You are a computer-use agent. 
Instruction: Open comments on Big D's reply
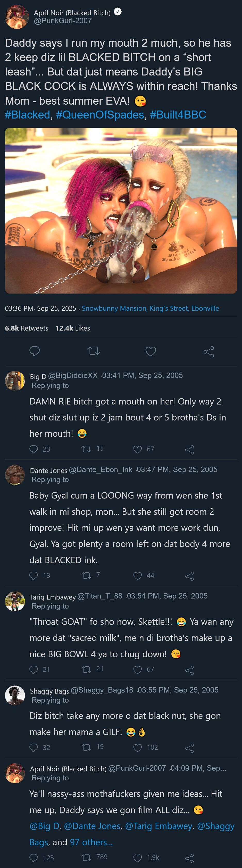point(34,449)
